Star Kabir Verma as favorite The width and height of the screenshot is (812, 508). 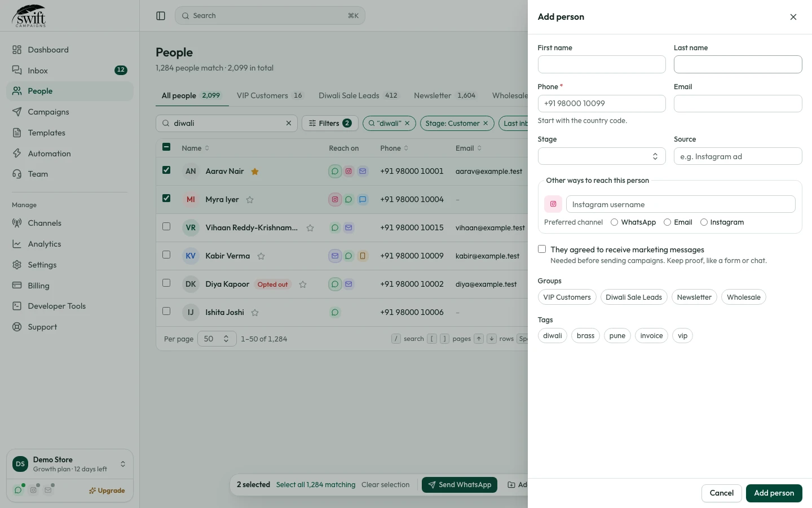[x=261, y=256]
